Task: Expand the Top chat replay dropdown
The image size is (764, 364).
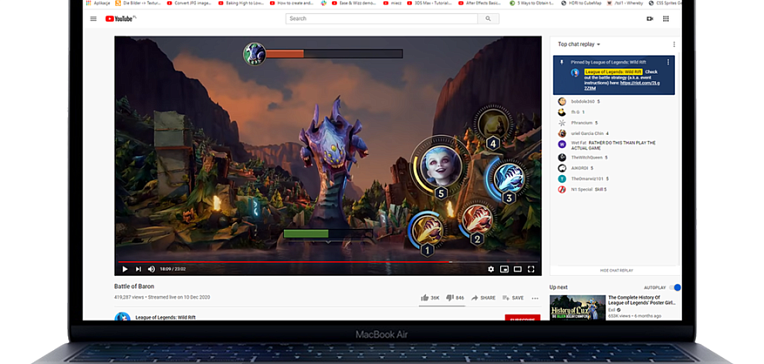Action: (x=579, y=44)
